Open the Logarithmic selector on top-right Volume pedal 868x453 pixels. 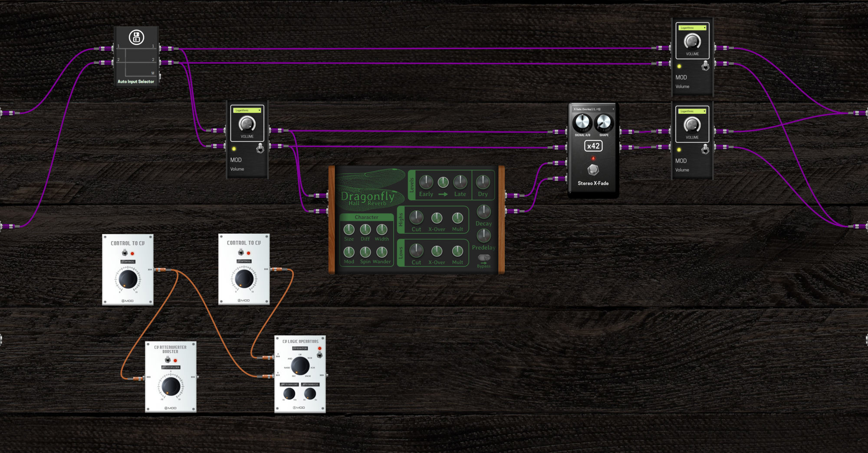pyautogui.click(x=692, y=27)
